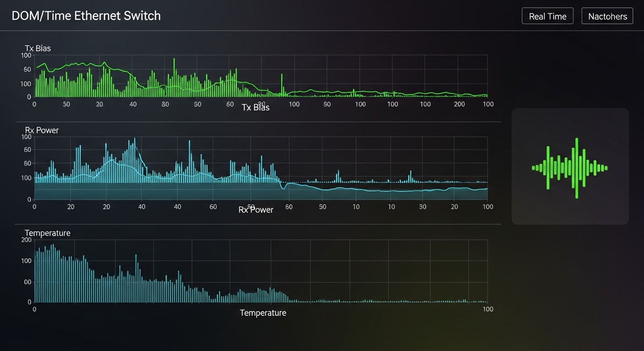The width and height of the screenshot is (644, 351).
Task: Click the Rx Power label below the middle chart
Action: (x=255, y=210)
